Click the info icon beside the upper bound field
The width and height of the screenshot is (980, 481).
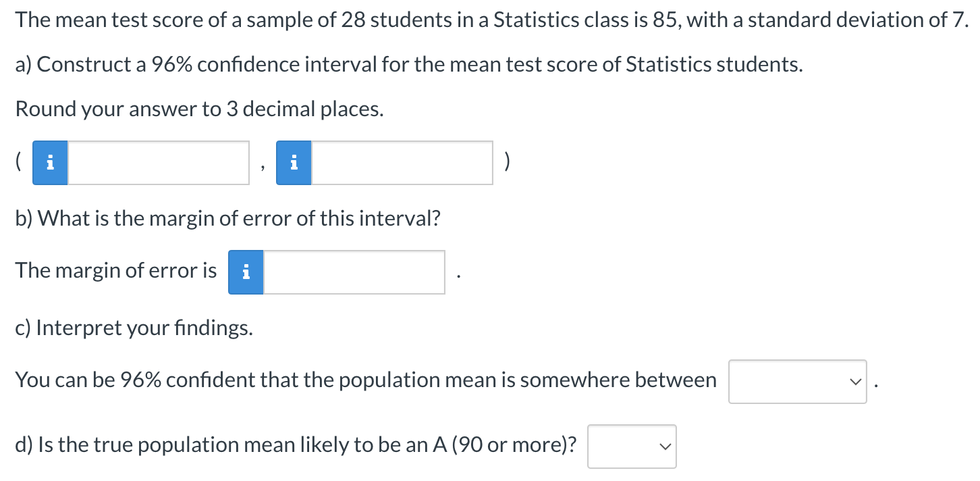coord(294,163)
